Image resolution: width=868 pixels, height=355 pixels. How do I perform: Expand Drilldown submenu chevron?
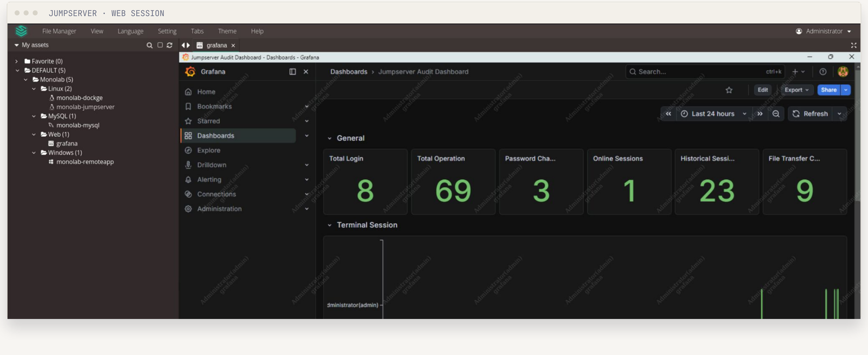[307, 165]
